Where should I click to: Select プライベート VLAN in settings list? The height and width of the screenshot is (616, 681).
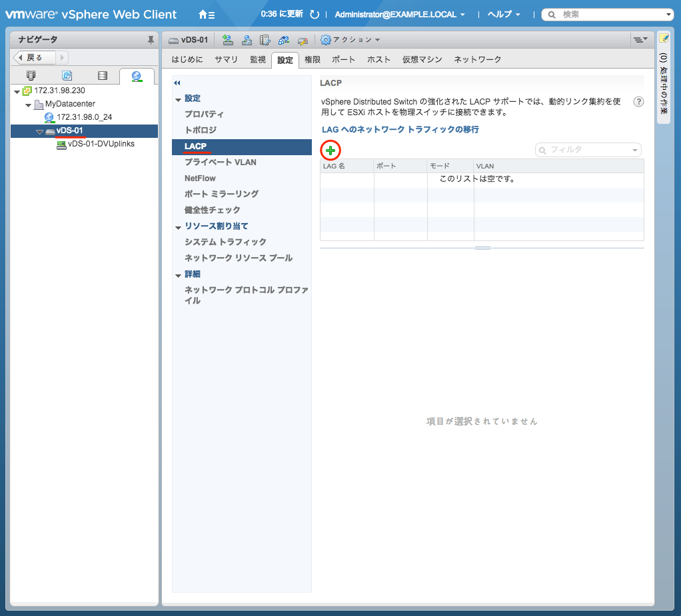(x=221, y=162)
